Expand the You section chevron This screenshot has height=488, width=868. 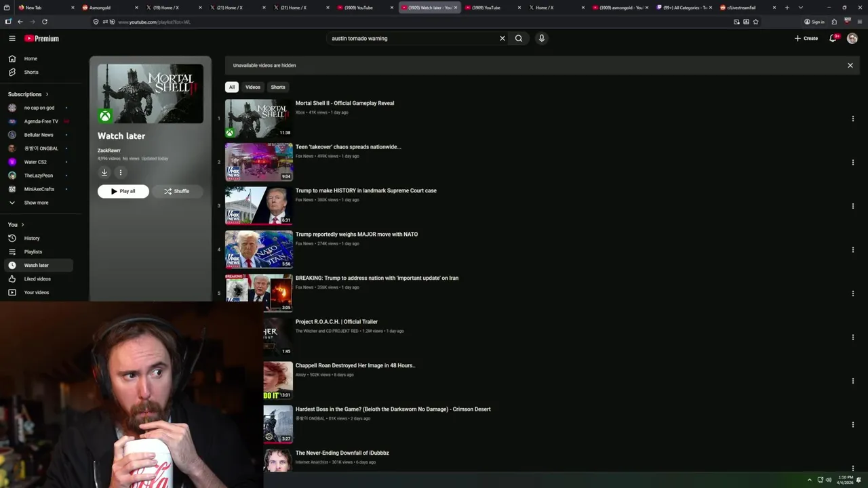click(x=22, y=225)
